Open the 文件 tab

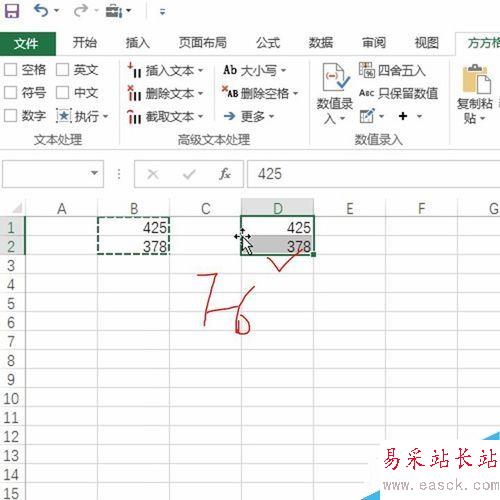pyautogui.click(x=27, y=43)
